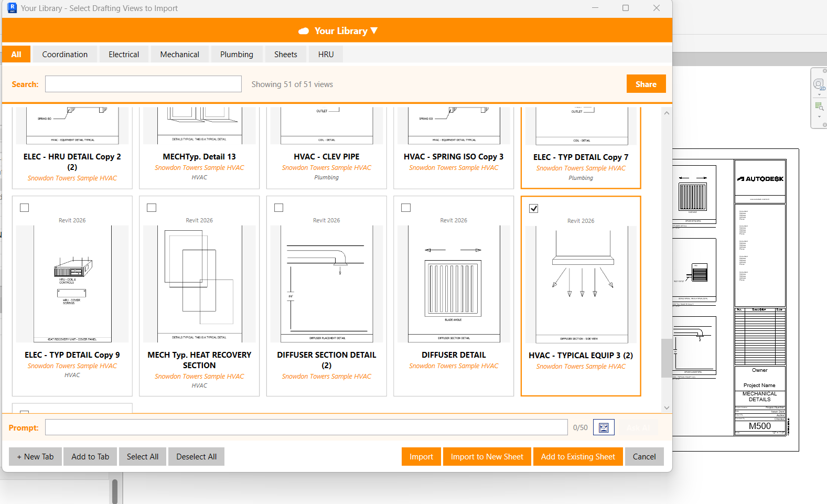Click the Deselect All button
This screenshot has height=504, width=827.
pyautogui.click(x=196, y=456)
